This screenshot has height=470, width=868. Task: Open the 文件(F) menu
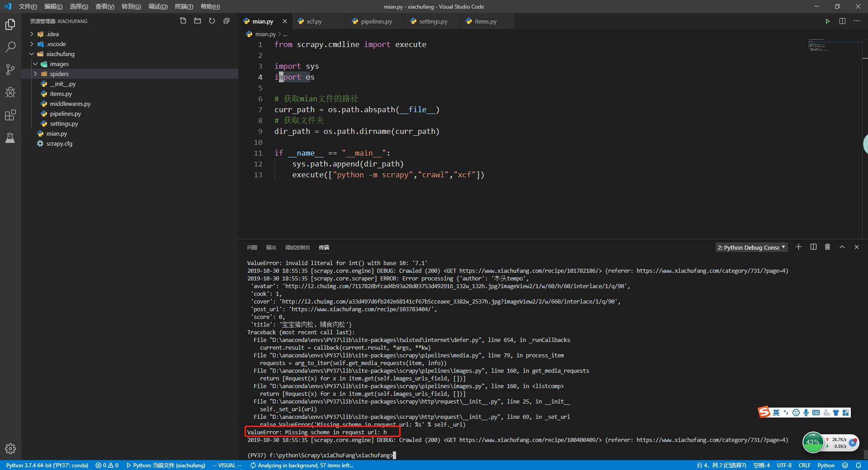pos(28,6)
